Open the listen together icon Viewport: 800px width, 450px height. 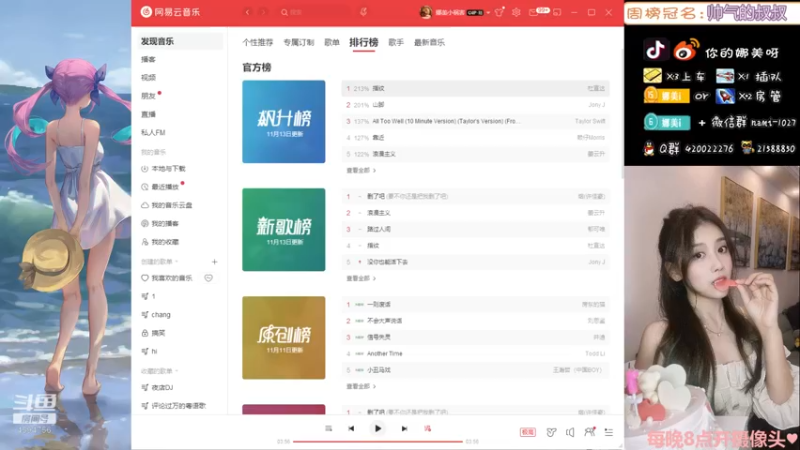589,432
